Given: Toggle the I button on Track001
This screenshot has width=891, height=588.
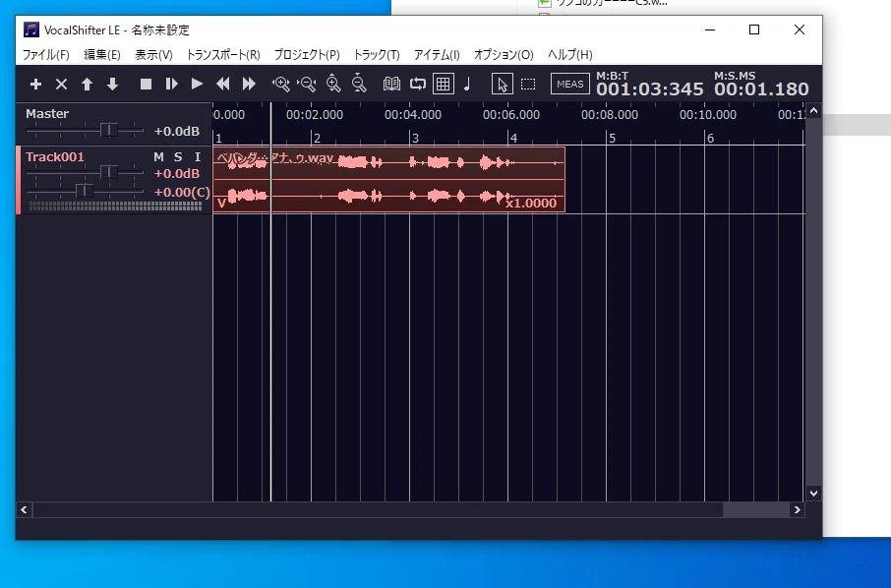Looking at the screenshot, I should click(197, 156).
